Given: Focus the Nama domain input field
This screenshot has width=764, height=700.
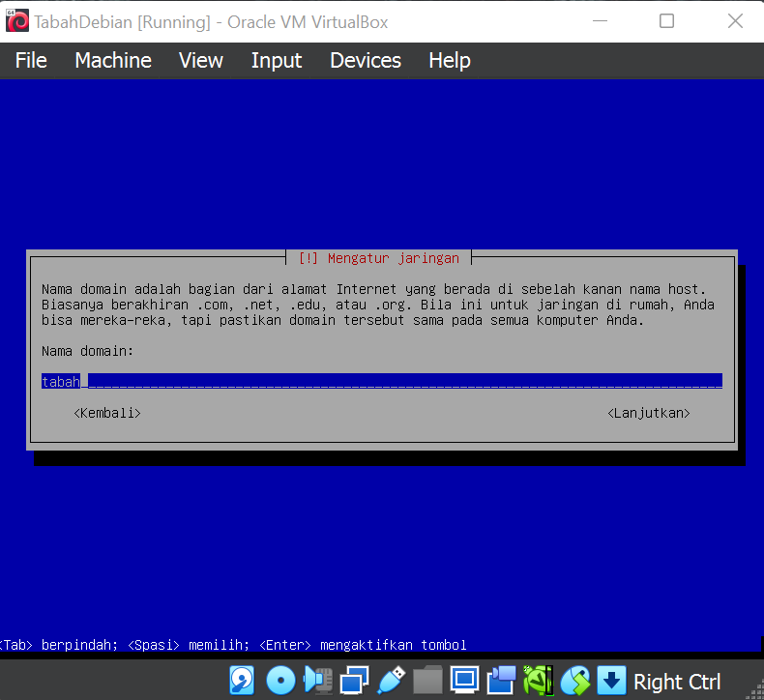Looking at the screenshot, I should (382, 381).
